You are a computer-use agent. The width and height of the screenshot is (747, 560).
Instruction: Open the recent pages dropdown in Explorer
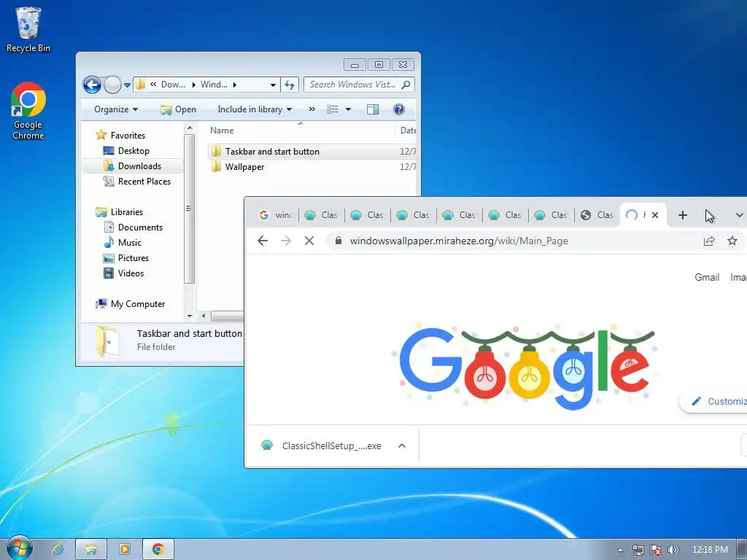127,85
